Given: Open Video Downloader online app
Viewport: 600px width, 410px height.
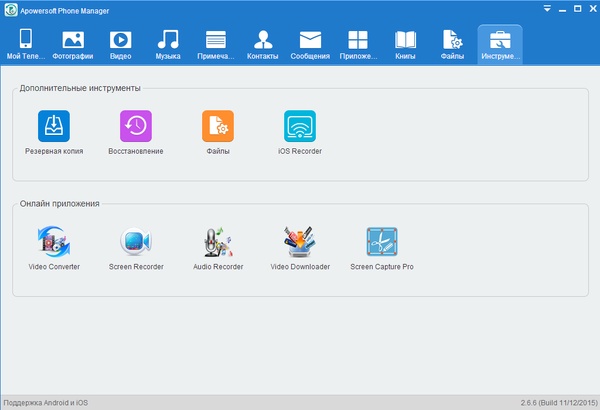Looking at the screenshot, I should point(300,242).
